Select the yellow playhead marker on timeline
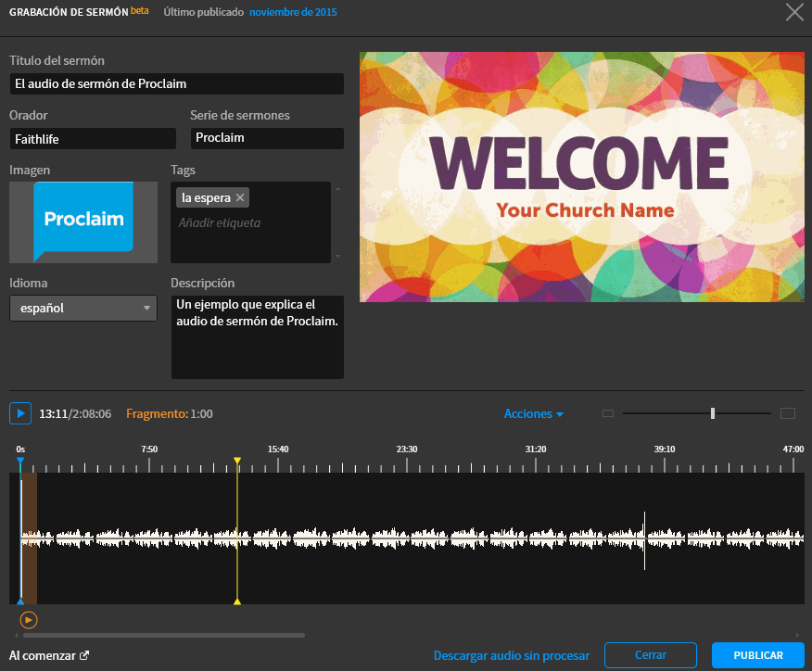The width and height of the screenshot is (812, 671). tap(237, 461)
